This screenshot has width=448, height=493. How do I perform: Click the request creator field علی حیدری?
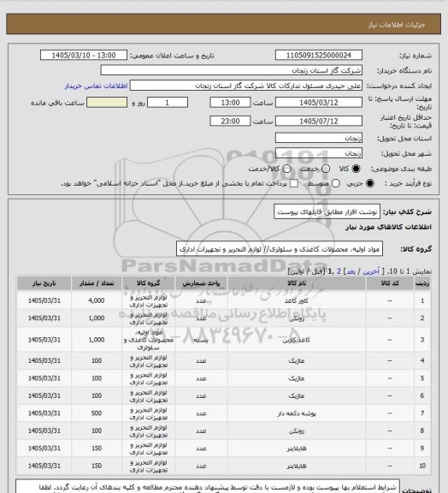(x=246, y=86)
